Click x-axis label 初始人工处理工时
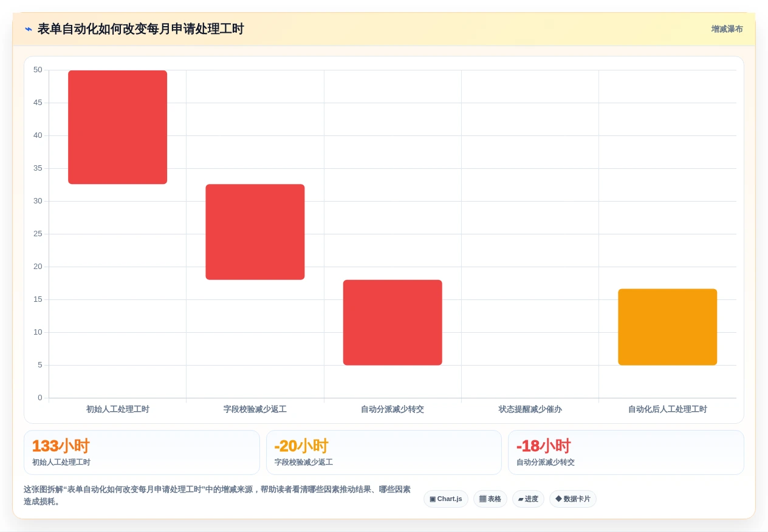This screenshot has width=768, height=532. tap(118, 409)
